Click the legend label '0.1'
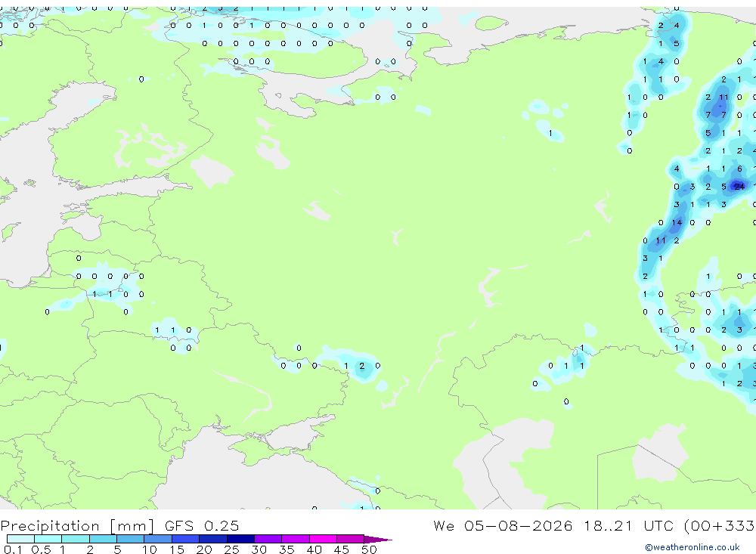The height and width of the screenshot is (554, 756). coord(13,549)
